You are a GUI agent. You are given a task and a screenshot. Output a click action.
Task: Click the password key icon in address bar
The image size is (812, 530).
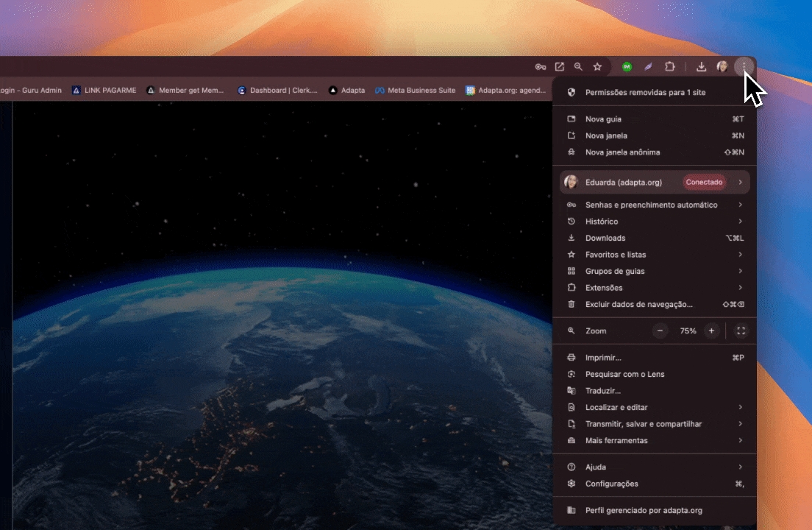[541, 67]
